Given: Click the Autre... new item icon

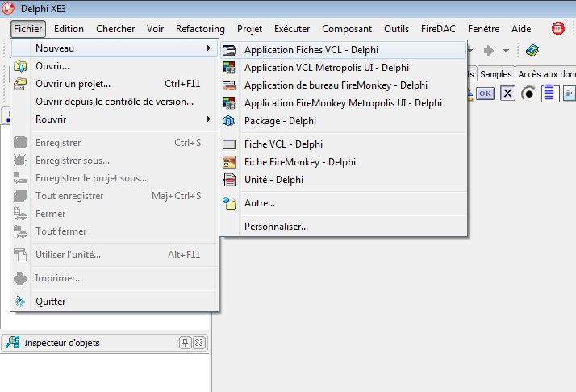Looking at the screenshot, I should click(x=229, y=203).
